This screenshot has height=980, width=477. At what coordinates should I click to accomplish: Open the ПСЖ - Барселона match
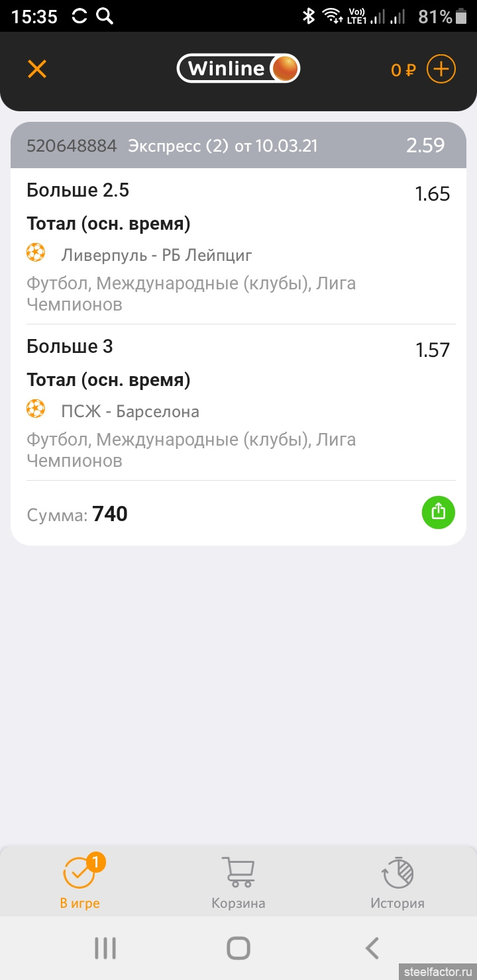pyautogui.click(x=130, y=411)
